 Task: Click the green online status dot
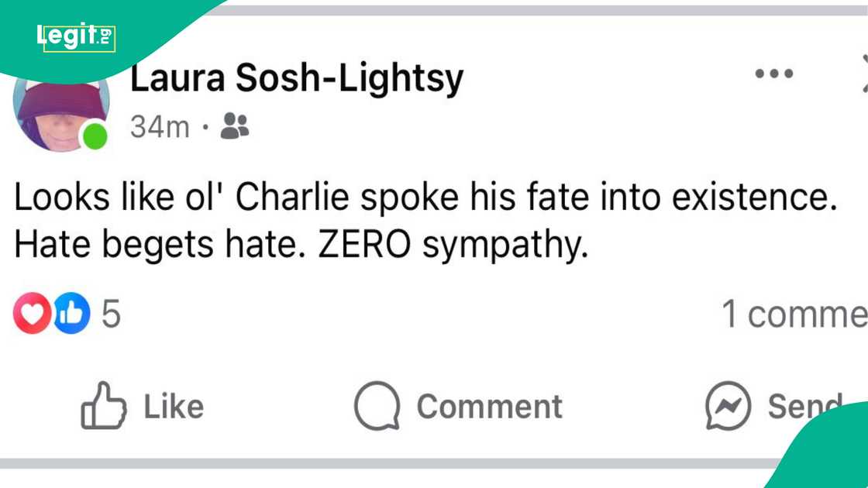pyautogui.click(x=95, y=136)
